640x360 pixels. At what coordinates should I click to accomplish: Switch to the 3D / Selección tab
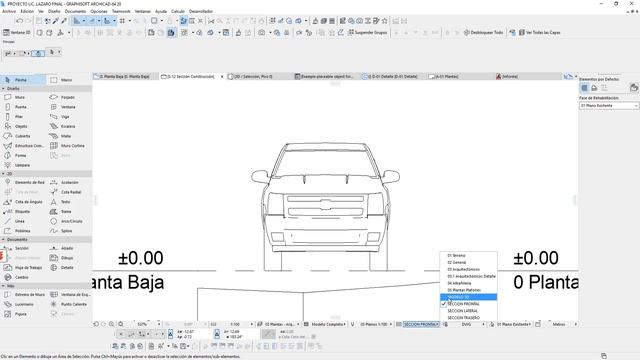[253, 77]
